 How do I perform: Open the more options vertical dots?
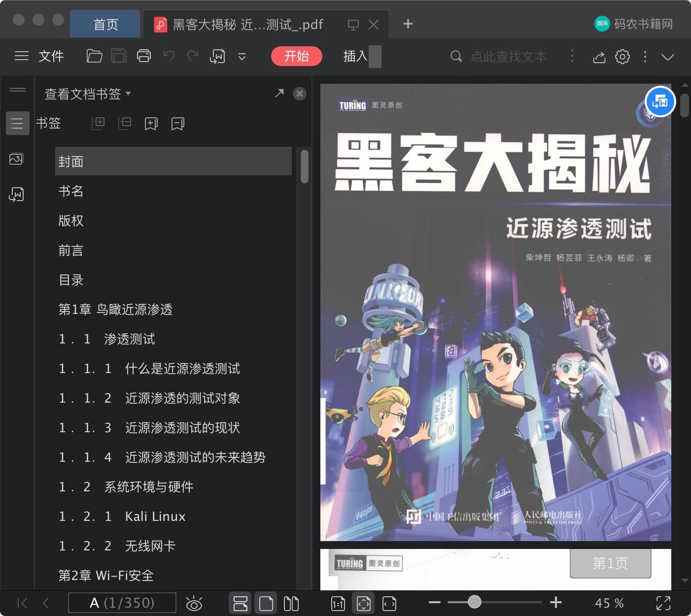pos(645,57)
